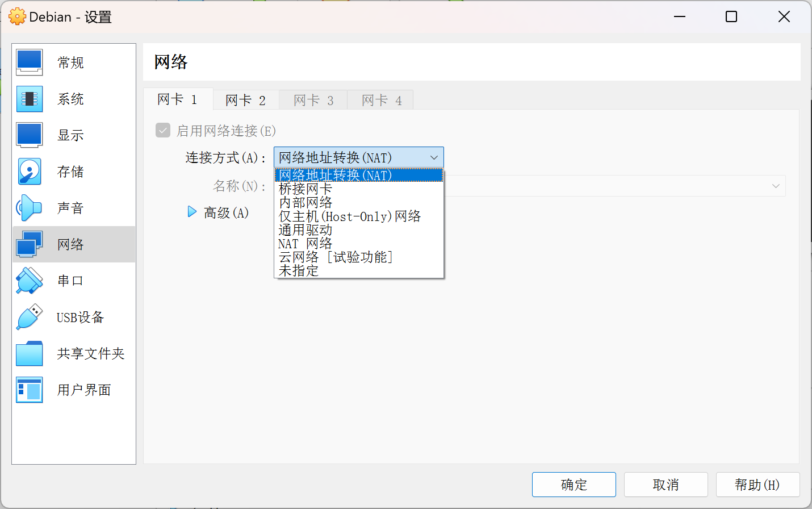Image resolution: width=812 pixels, height=509 pixels.
Task: Choose 内部网络 from the list
Action: point(359,202)
